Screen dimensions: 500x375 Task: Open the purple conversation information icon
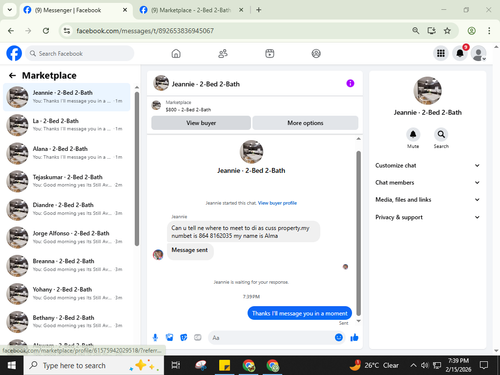pos(350,83)
